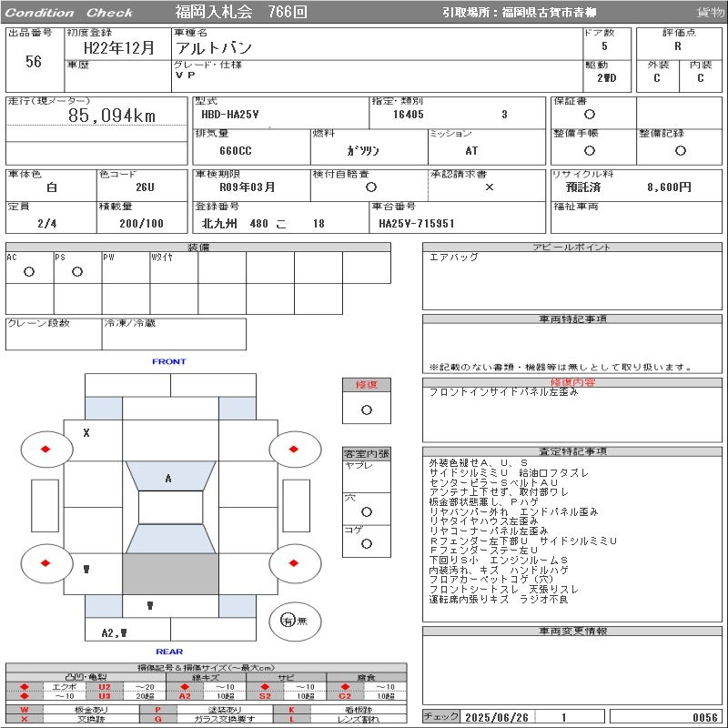Click the blue REAR label below the diagram

tap(169, 652)
